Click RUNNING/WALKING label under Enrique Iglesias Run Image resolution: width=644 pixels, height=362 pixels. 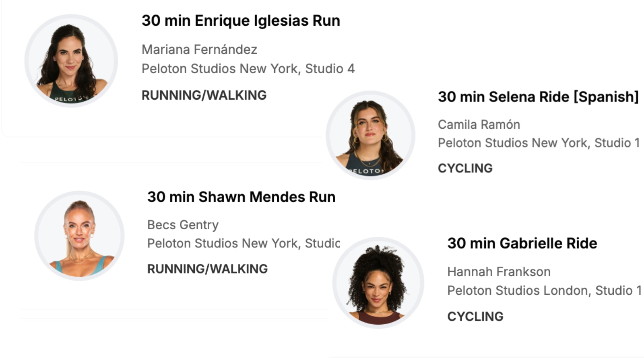(204, 95)
